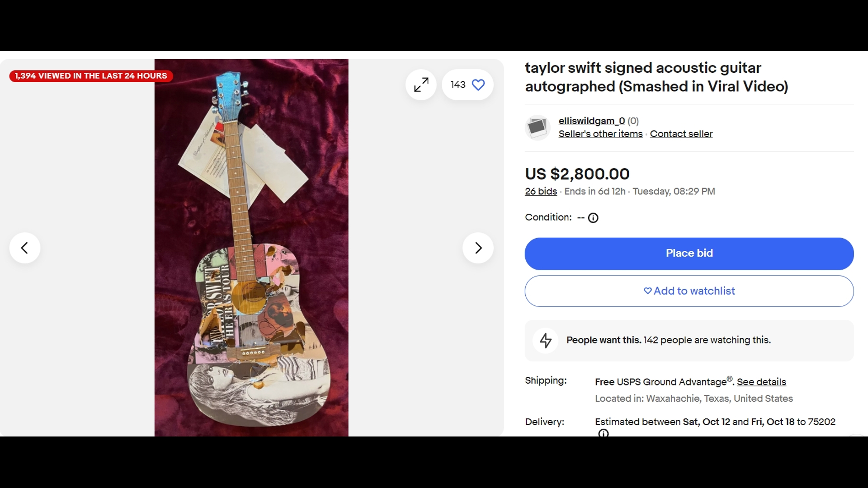Click the seller feedback count (0)
This screenshot has width=868, height=488.
point(633,121)
